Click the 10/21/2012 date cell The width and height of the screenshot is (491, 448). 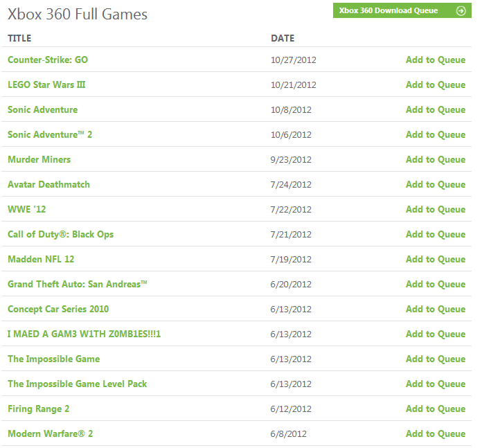pos(294,85)
